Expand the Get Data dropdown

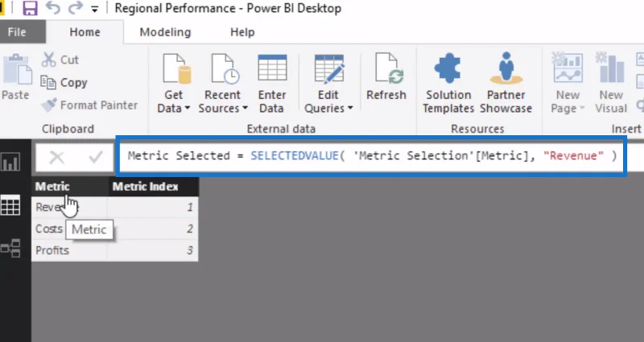pyautogui.click(x=174, y=84)
